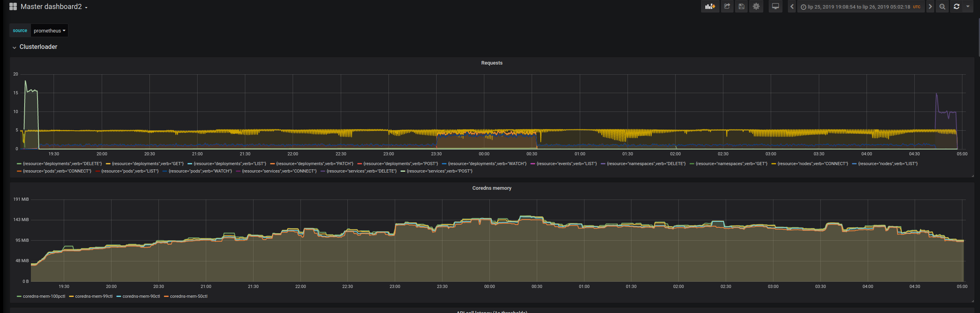
Task: Open the refresh interval dropdown arrow
Action: [x=968, y=7]
